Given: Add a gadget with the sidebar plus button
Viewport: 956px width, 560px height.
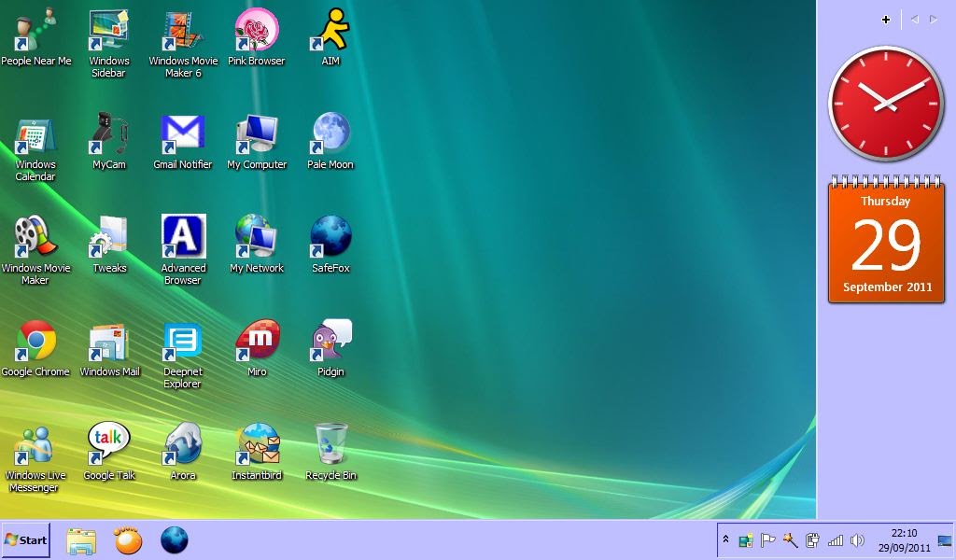Looking at the screenshot, I should pos(885,19).
